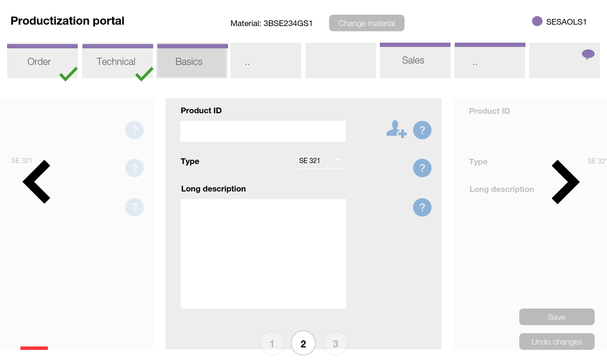This screenshot has width=607, height=364.
Task: Click the Undo changes button
Action: tap(557, 342)
